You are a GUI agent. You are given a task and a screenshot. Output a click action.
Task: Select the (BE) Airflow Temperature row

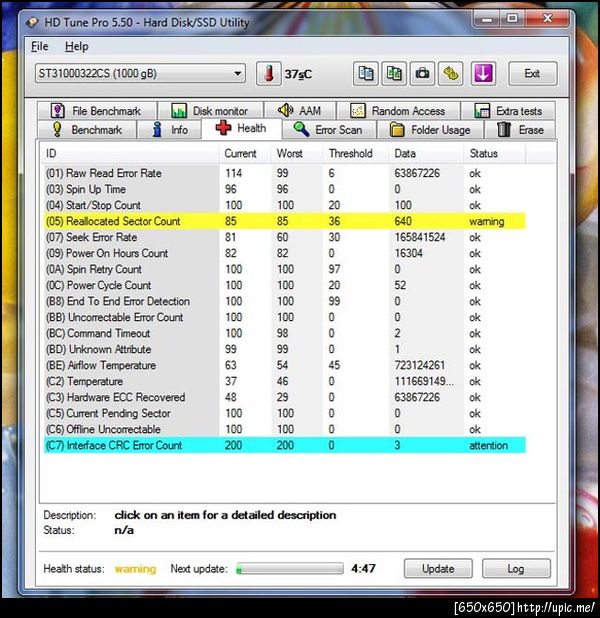[x=284, y=365]
